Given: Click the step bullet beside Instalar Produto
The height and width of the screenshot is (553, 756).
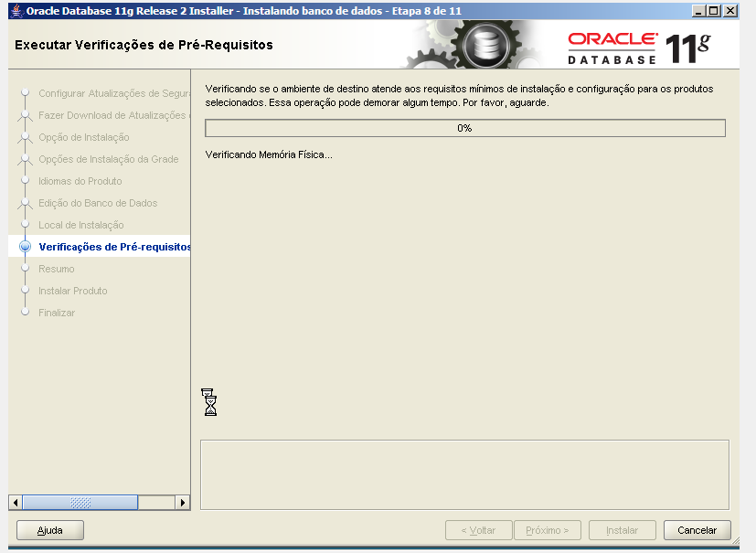Looking at the screenshot, I should [25, 291].
